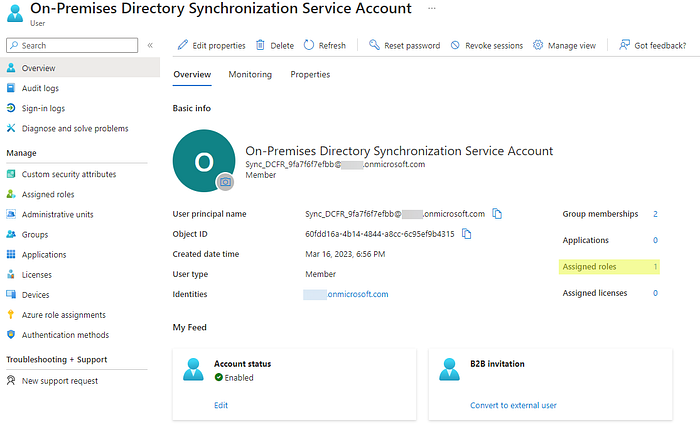Click the Reset password button label
Viewport: 700px width, 429px height.
[x=412, y=46]
